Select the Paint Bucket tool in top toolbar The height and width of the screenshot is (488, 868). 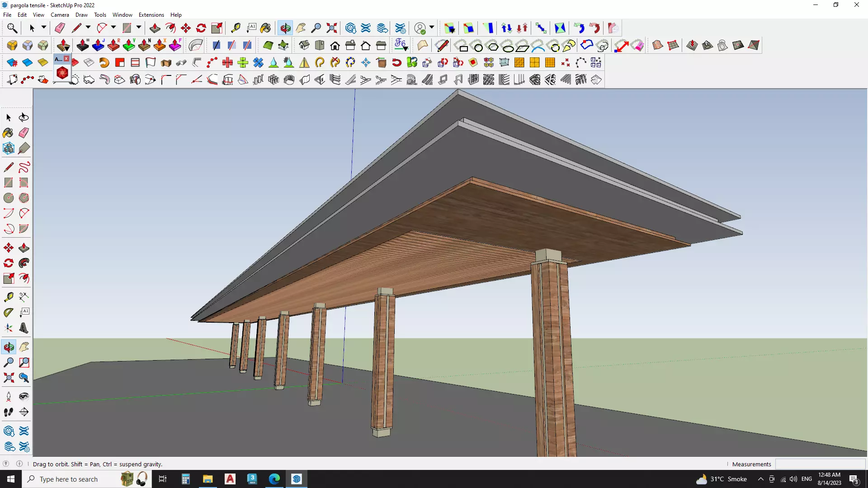pos(266,28)
